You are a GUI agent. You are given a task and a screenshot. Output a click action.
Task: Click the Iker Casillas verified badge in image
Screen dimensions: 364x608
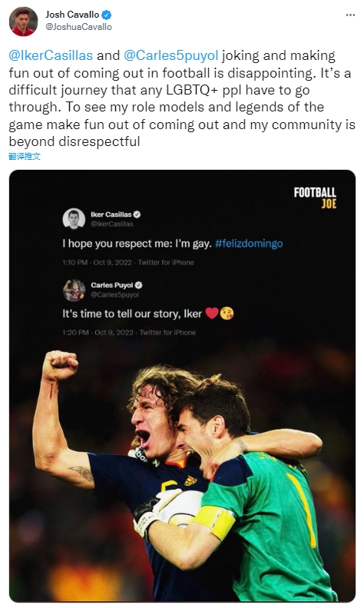137,214
